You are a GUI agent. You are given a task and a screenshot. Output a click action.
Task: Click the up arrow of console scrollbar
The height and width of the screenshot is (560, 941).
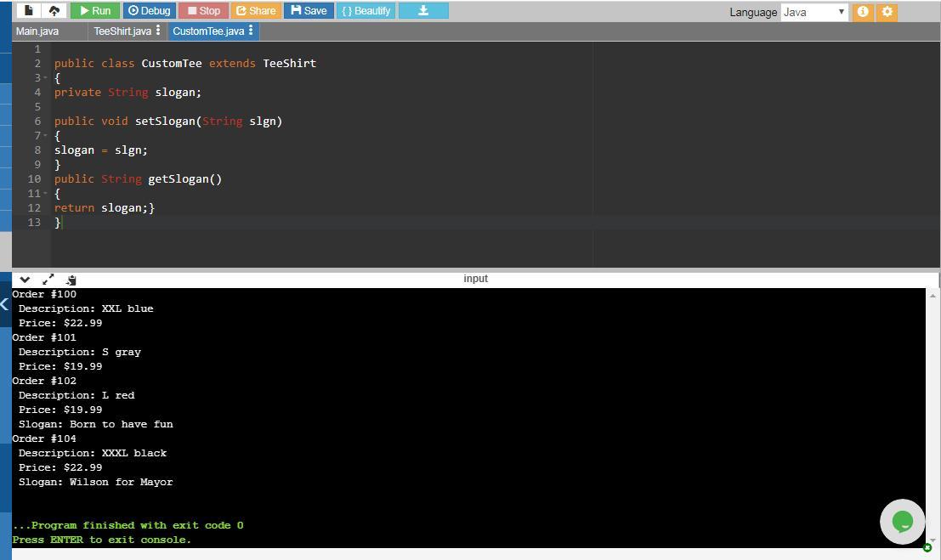pos(932,296)
